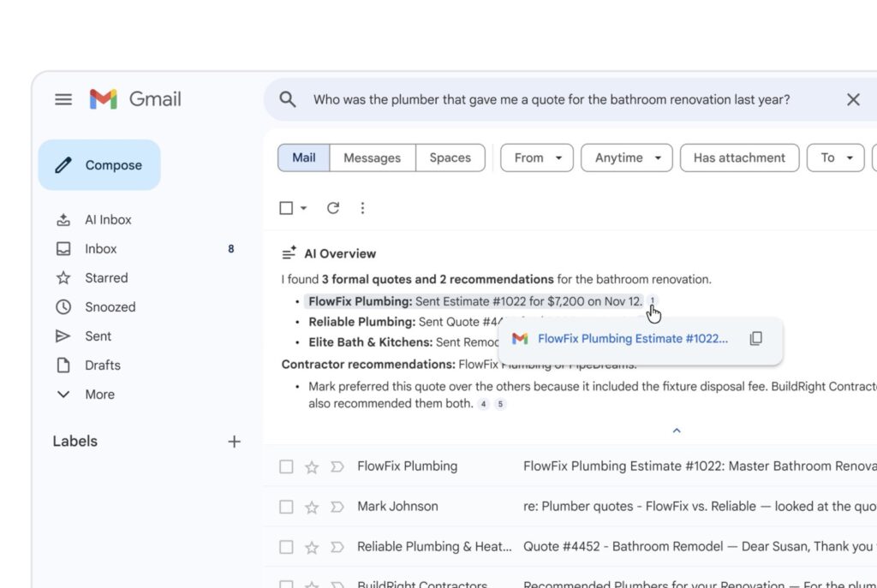Click the Inbox unread count 8
The width and height of the screenshot is (877, 588).
tap(231, 249)
